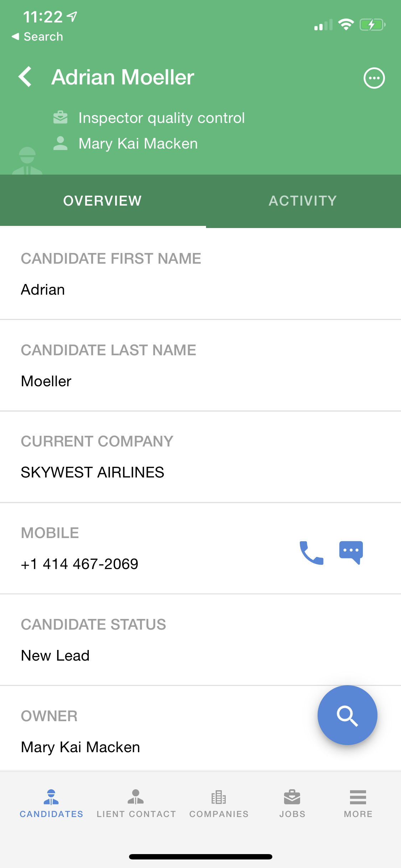Tap the back arrow beside Adrian Moeller
Viewport: 401px width, 868px height.
point(25,77)
